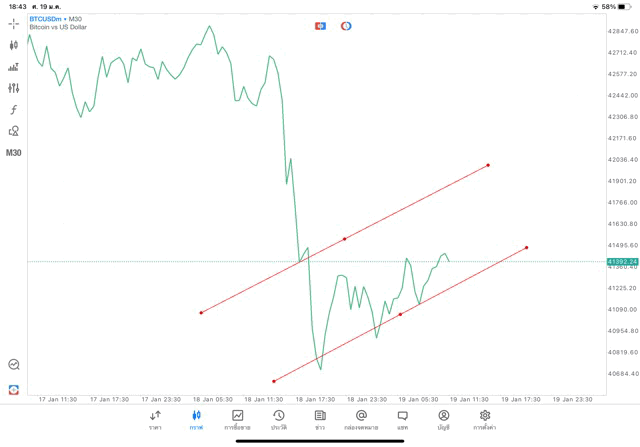The width and height of the screenshot is (640, 447).
Task: Open the บัญชี accounts tab
Action: click(443, 419)
